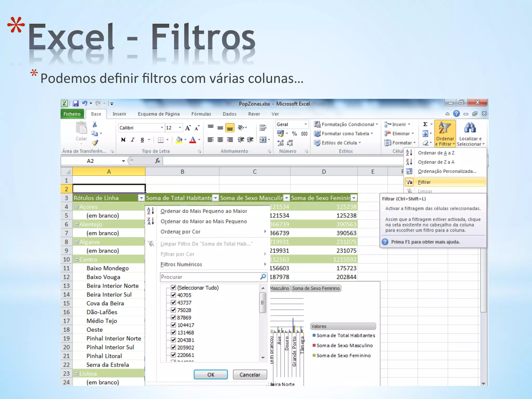Toggle the (Seleccionar Tudo) checkbox
Image resolution: width=532 pixels, height=399 pixels.
(174, 288)
